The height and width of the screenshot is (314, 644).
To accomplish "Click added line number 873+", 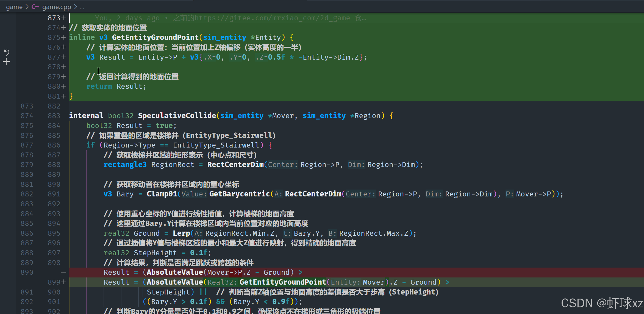I will [57, 18].
